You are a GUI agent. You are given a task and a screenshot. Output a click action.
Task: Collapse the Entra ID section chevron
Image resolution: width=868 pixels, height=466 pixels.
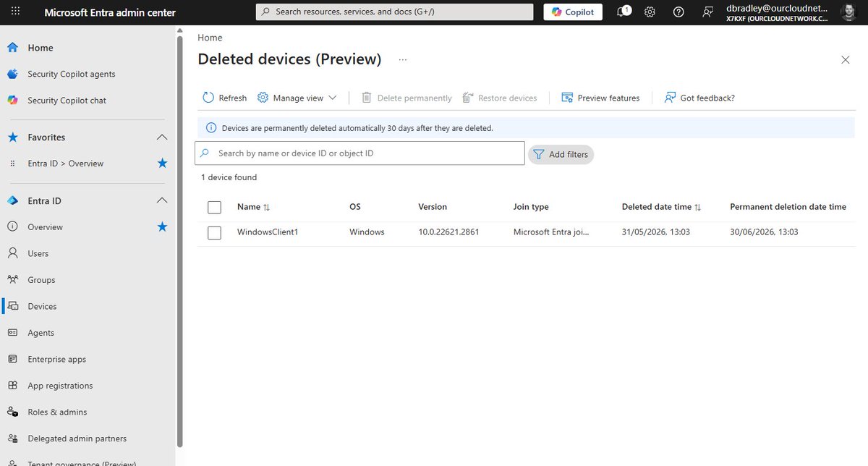click(162, 200)
